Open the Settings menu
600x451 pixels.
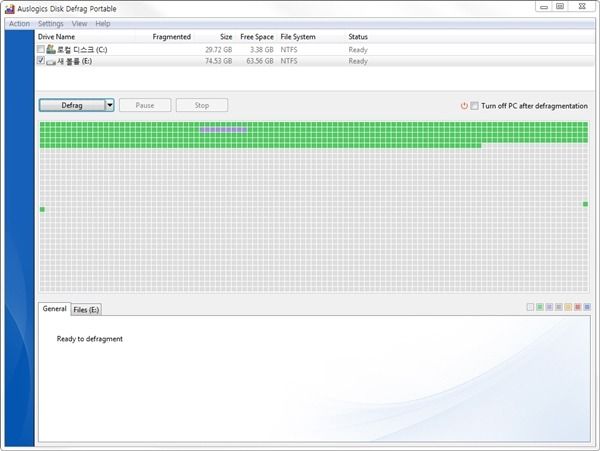point(51,24)
